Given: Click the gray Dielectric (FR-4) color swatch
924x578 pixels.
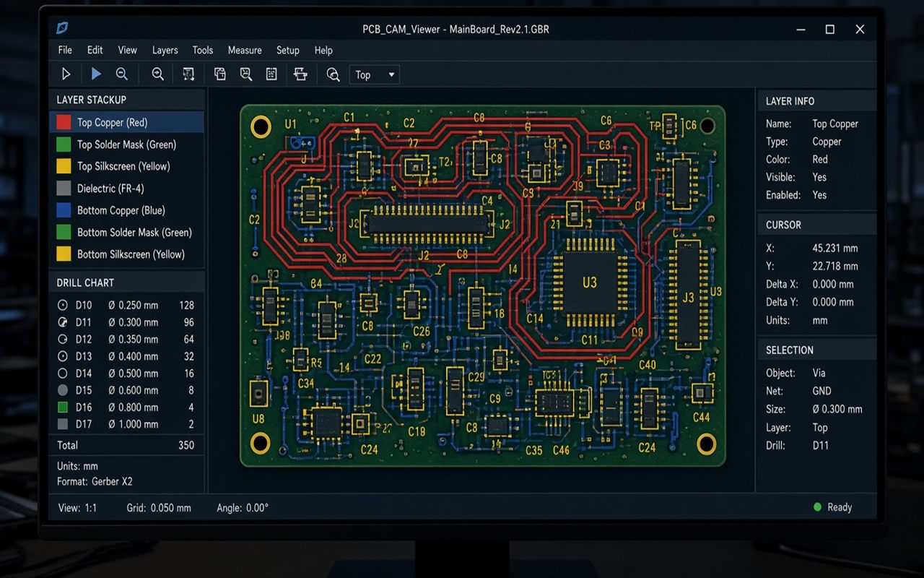Looking at the screenshot, I should pos(64,189).
